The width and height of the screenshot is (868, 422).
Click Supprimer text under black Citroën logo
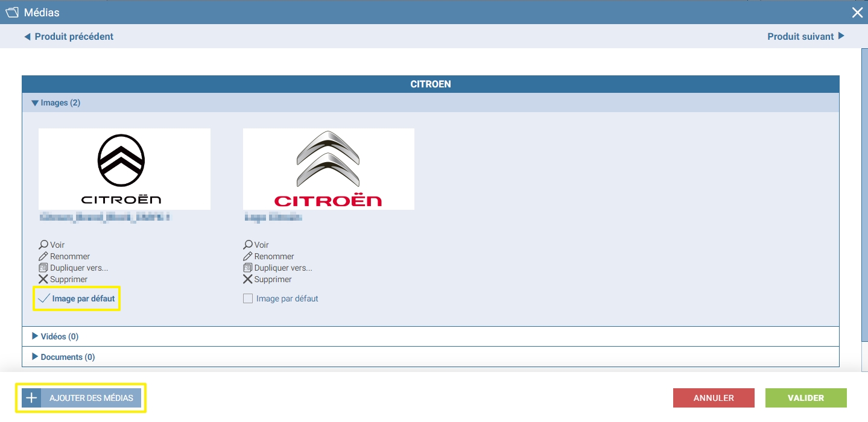[69, 279]
